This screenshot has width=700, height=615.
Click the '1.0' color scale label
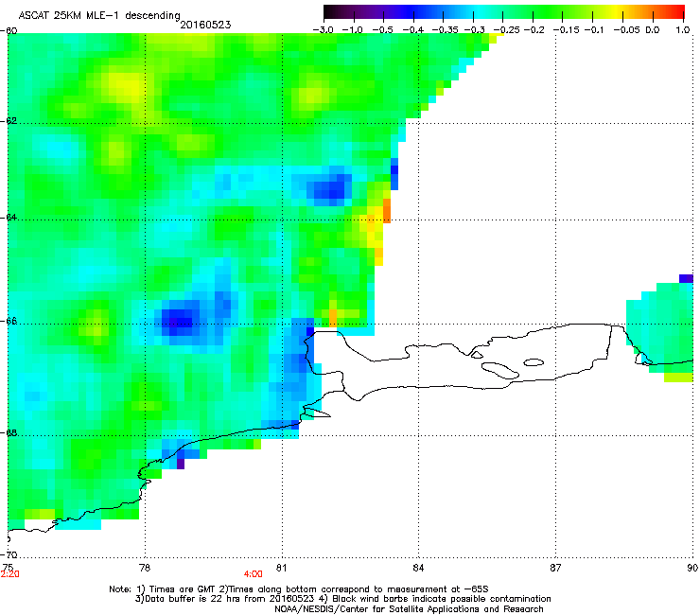pos(683,30)
